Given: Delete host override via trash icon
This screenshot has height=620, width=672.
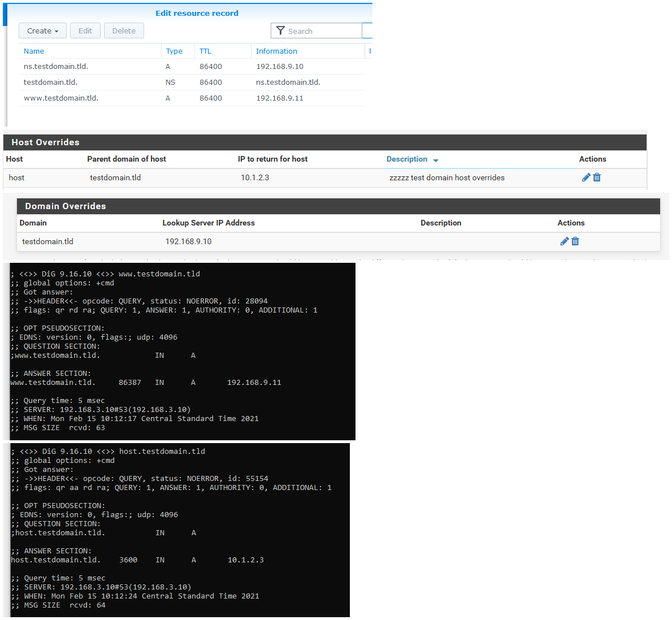Looking at the screenshot, I should click(x=597, y=177).
